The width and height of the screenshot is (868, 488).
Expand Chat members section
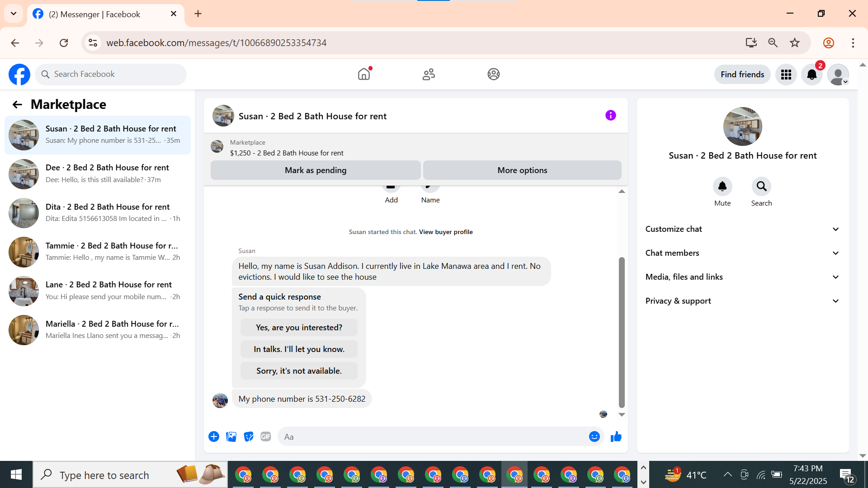[x=743, y=253]
